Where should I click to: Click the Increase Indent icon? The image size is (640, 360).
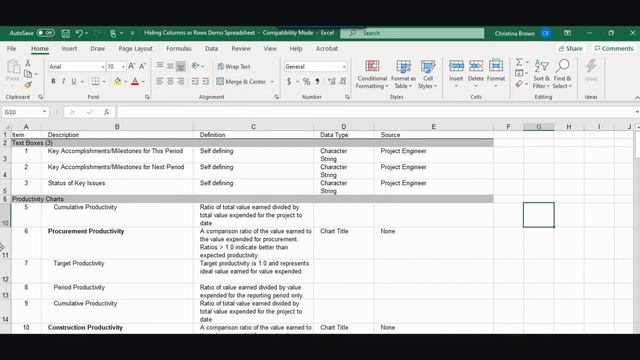206,82
